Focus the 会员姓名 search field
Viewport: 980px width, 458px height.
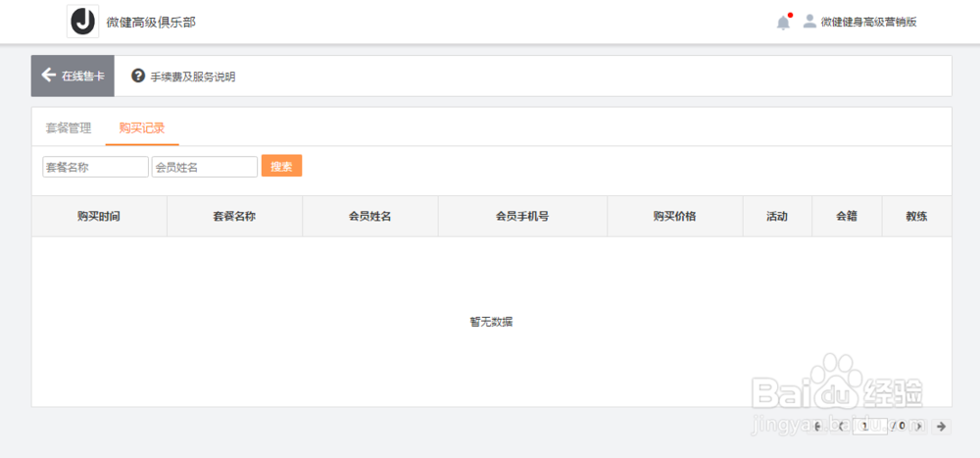click(x=205, y=167)
